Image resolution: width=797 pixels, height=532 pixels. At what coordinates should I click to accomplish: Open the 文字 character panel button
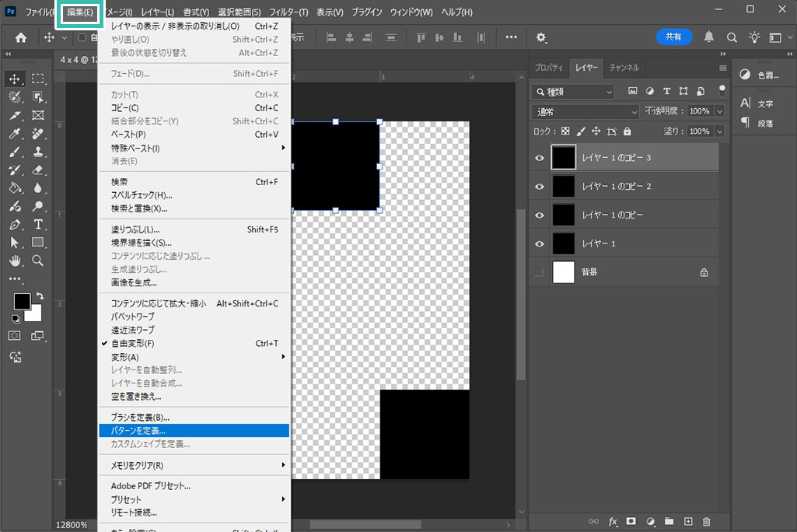pos(757,103)
